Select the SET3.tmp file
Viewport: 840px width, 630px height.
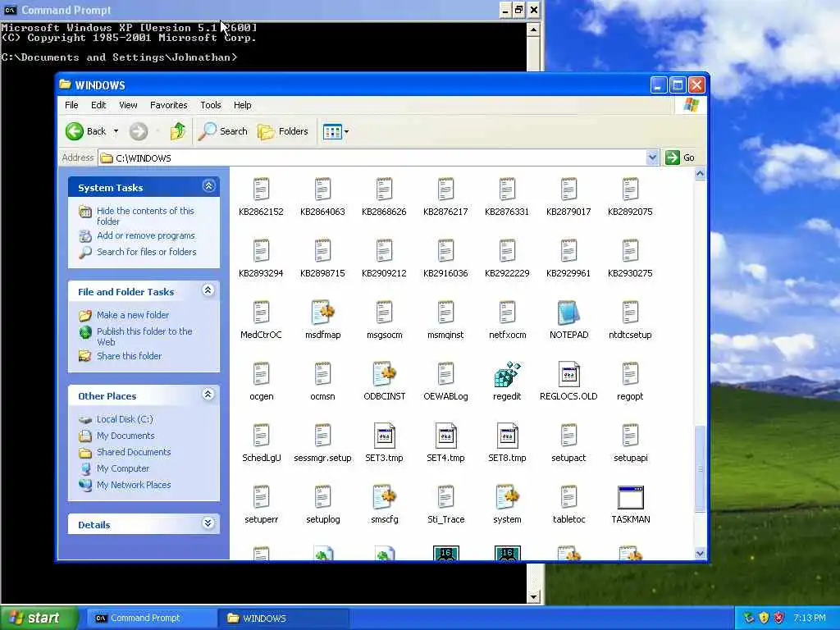(384, 436)
